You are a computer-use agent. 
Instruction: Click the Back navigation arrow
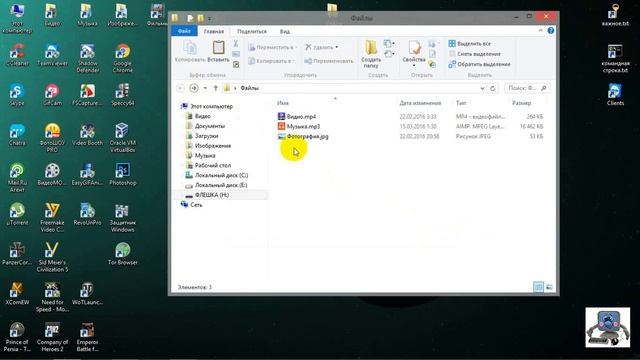click(181, 88)
